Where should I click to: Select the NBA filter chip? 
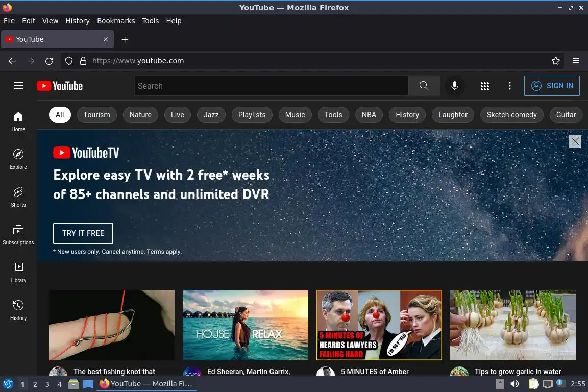tap(369, 115)
